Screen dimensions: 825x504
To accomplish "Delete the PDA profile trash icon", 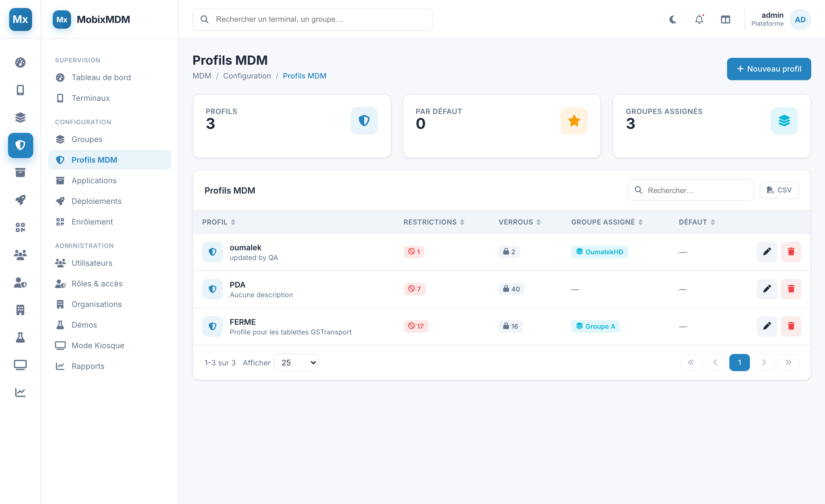I will click(791, 289).
